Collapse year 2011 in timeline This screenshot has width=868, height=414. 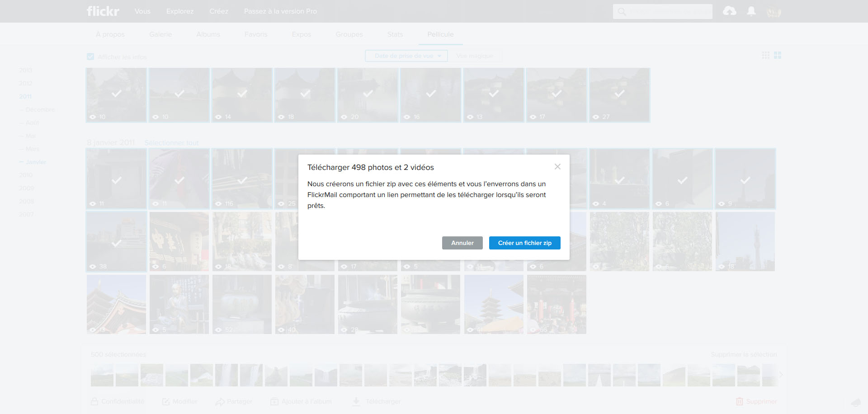(25, 96)
